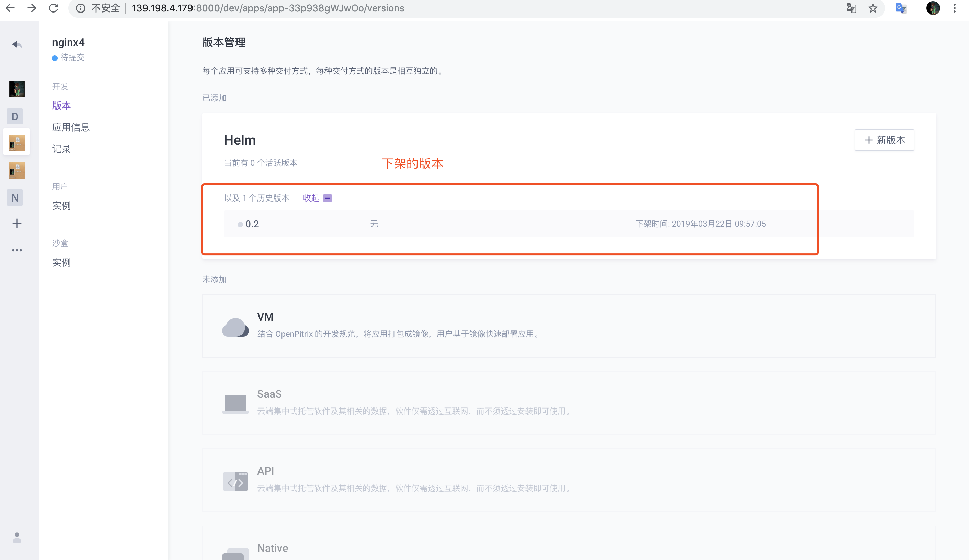Open the D app icon in sidebar
Viewport: 969px width, 560px height.
click(15, 116)
